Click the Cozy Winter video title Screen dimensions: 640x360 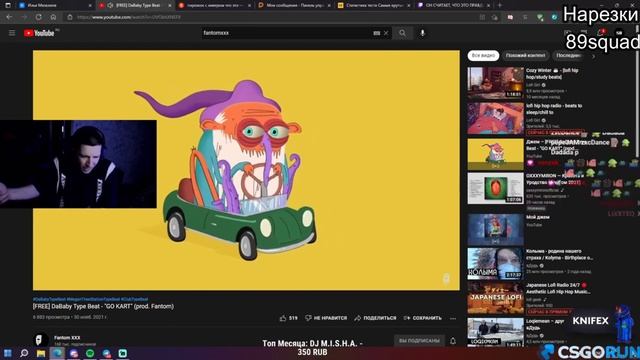tap(552, 73)
